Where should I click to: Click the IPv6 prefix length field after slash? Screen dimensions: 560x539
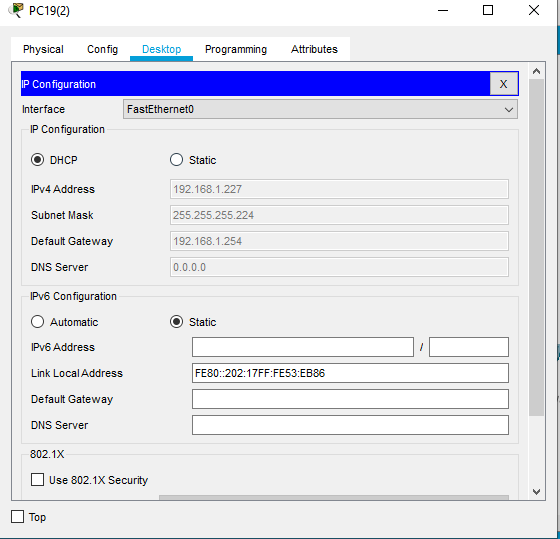tap(469, 347)
